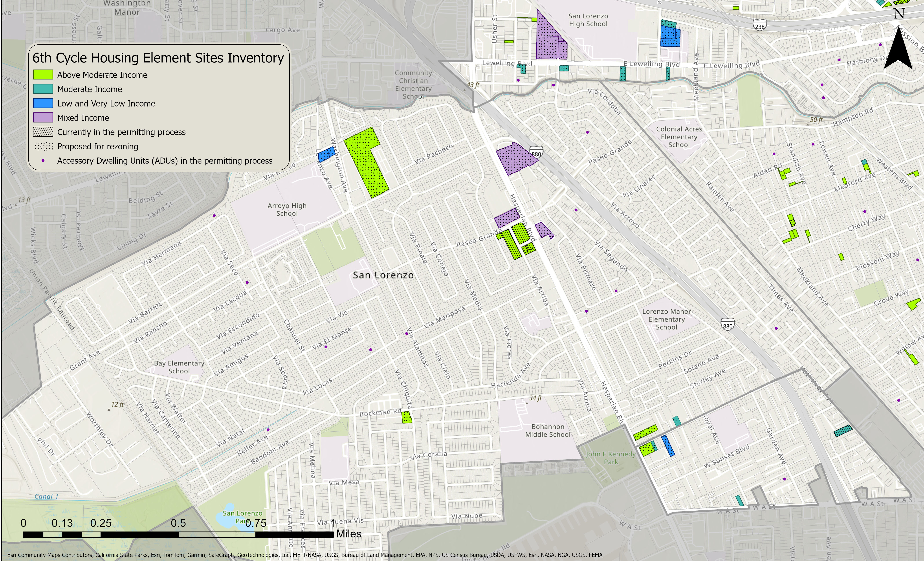The width and height of the screenshot is (924, 561).
Task: Click the green dotted parcel on Bockman Rd
Action: [x=407, y=417]
